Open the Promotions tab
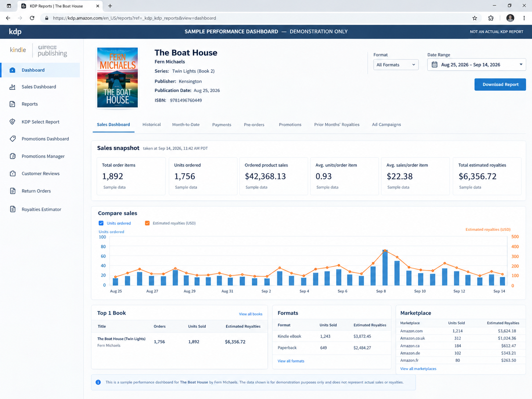Screen dimensions: 532x399 [x=290, y=125]
